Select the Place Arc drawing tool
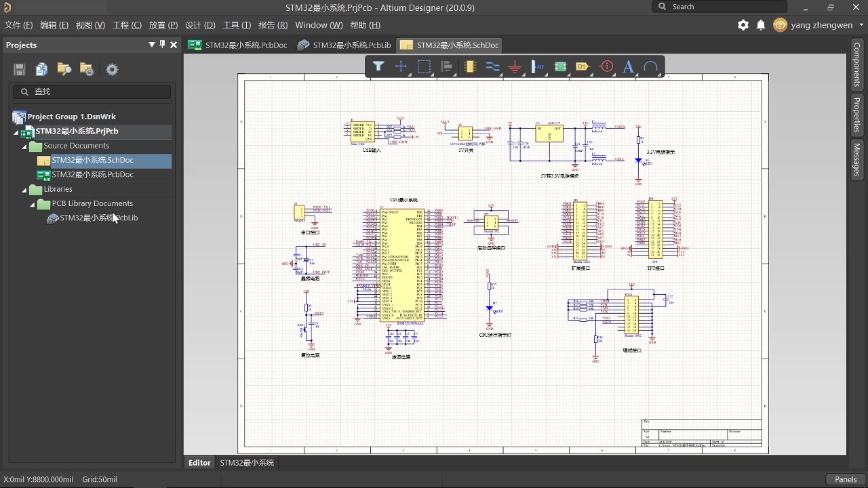 (651, 66)
